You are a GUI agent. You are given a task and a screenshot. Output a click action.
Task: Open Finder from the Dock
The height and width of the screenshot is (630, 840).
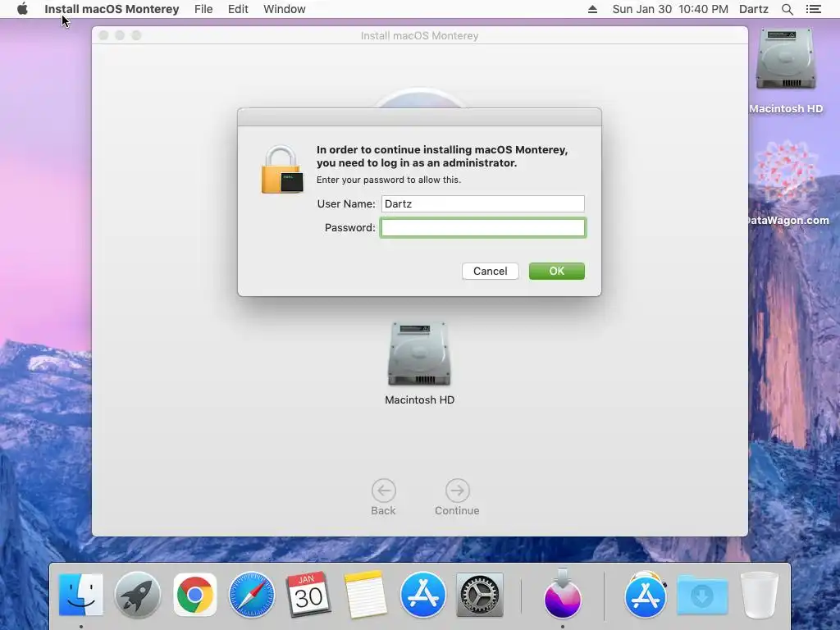pos(81,595)
